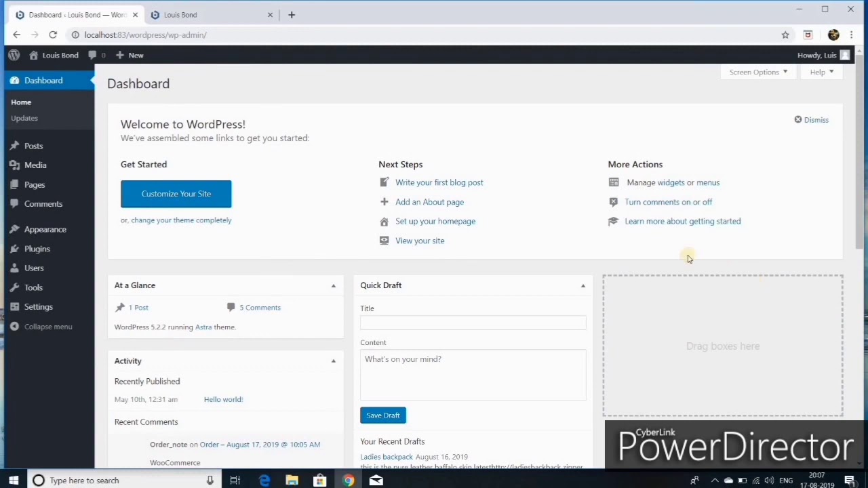Image resolution: width=868 pixels, height=488 pixels.
Task: Collapse the Activity widget
Action: (334, 361)
